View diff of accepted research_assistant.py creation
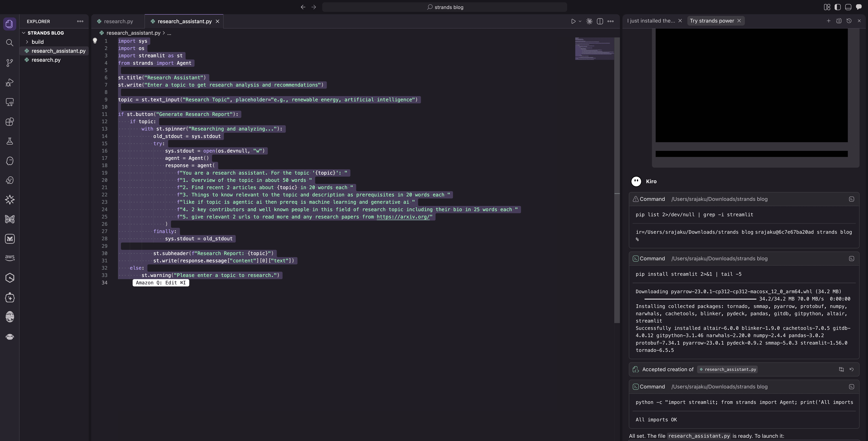The width and height of the screenshot is (868, 441). (841, 369)
